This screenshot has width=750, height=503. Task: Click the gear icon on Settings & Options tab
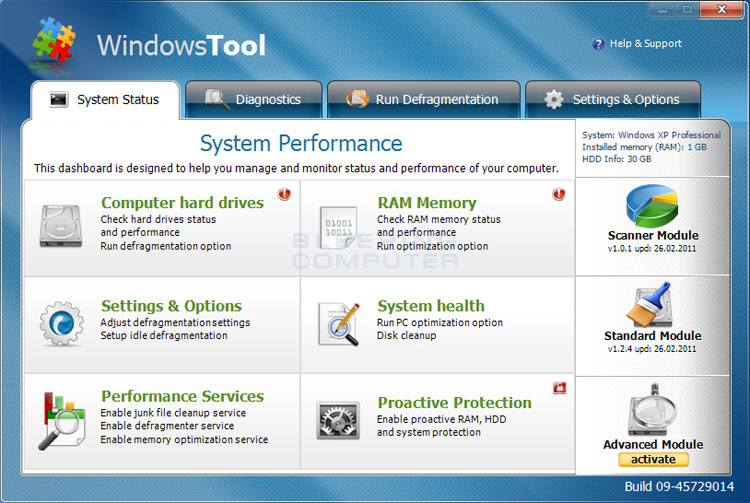tap(554, 99)
